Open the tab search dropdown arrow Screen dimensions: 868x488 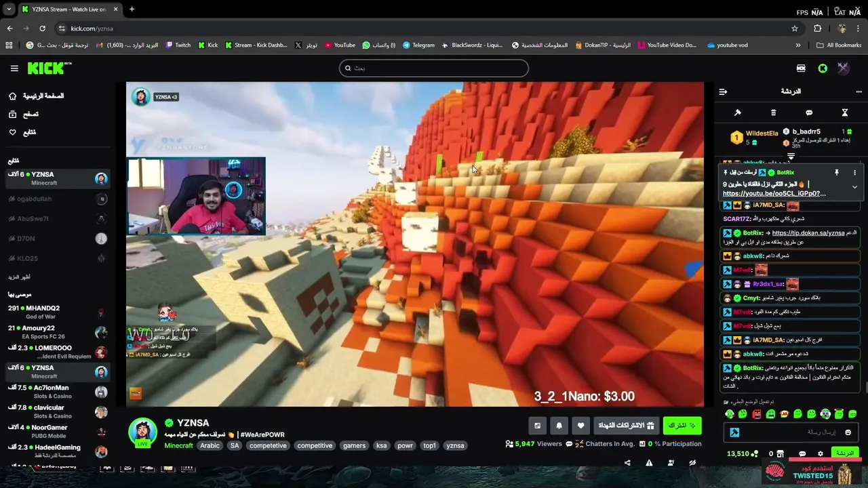tap(9, 9)
